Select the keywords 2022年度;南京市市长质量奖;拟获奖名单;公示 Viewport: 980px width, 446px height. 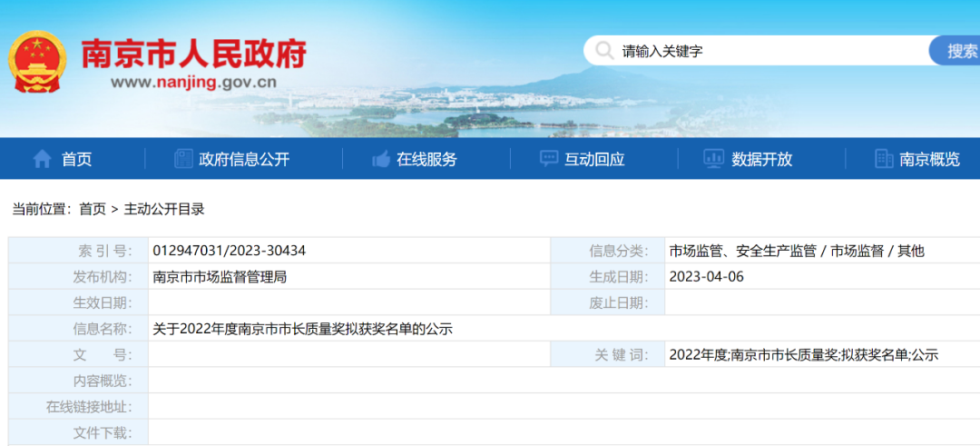click(x=804, y=355)
